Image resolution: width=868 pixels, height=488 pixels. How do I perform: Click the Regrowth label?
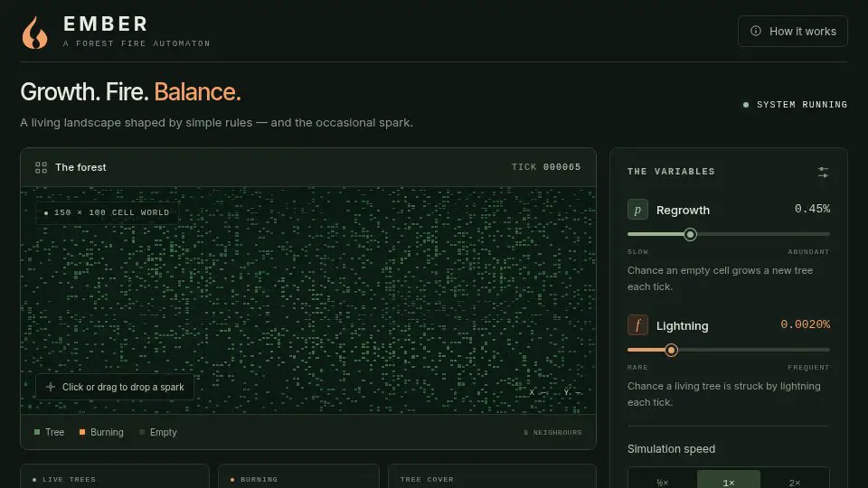coord(683,211)
